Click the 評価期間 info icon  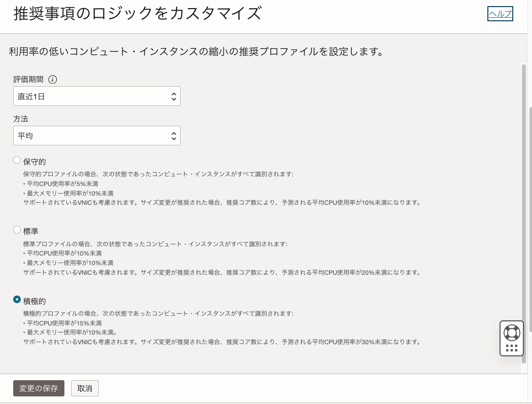coord(53,80)
